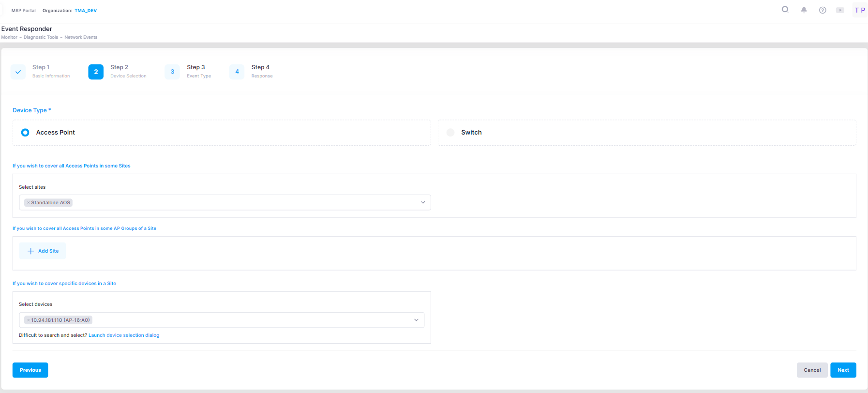Click the Step 2 Device Selection step

[x=96, y=72]
